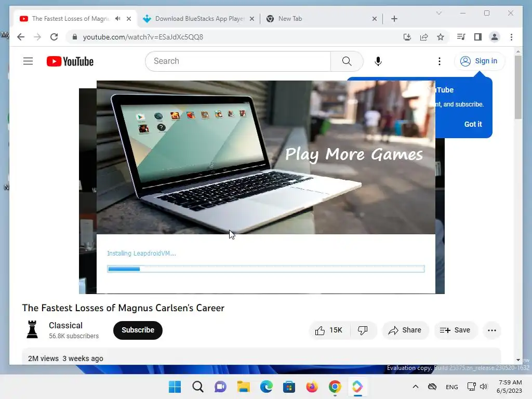
Task: Close the YouTube tab
Action: pos(129,19)
